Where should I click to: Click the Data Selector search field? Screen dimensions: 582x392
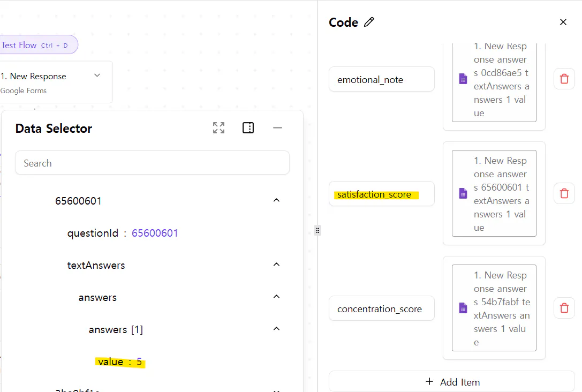tap(152, 163)
